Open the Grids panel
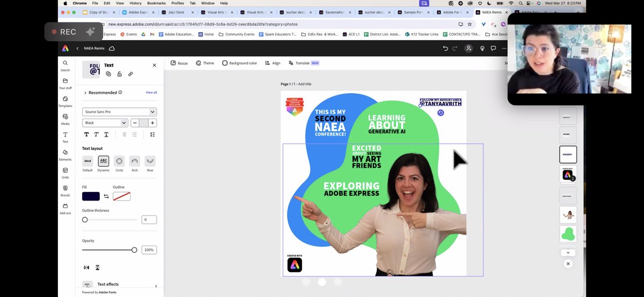This screenshot has height=297, width=644. tap(65, 173)
